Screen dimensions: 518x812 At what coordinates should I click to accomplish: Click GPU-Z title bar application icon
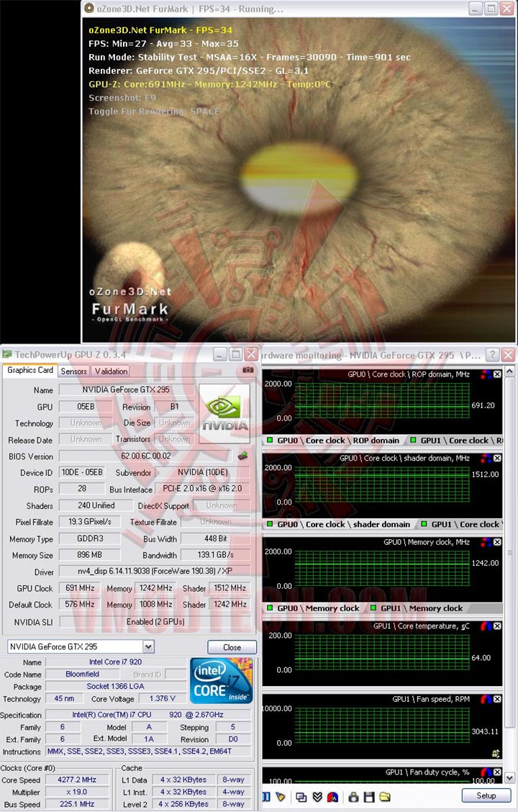coord(7,354)
